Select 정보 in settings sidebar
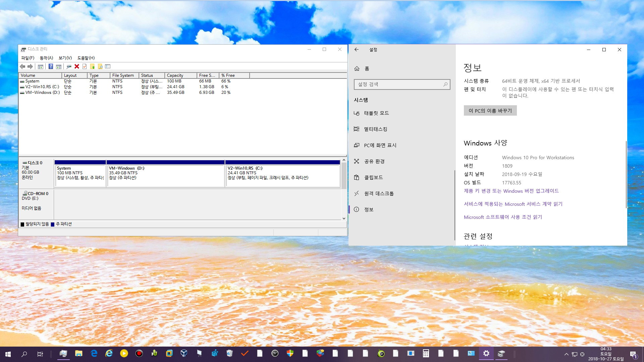The width and height of the screenshot is (644, 362). (x=402, y=210)
